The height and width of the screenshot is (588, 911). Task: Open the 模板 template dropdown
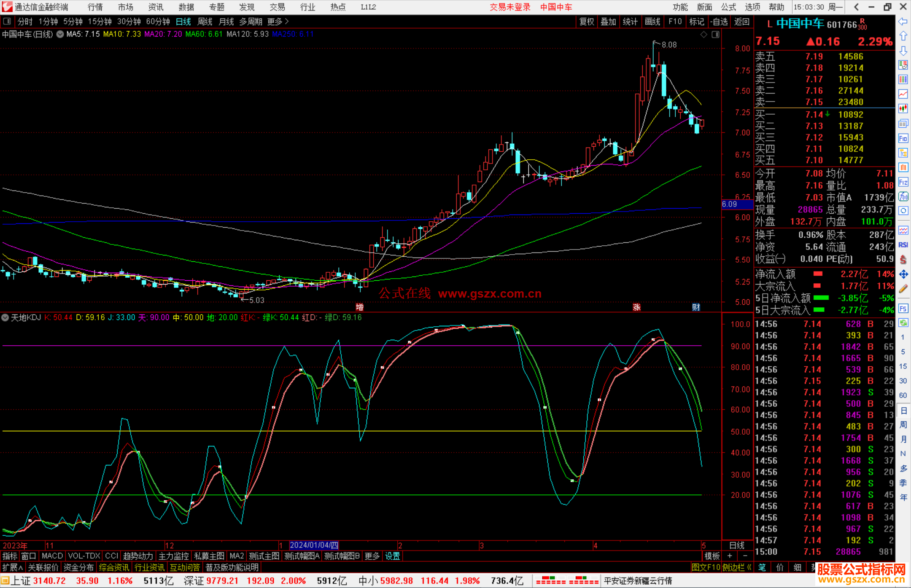712,556
